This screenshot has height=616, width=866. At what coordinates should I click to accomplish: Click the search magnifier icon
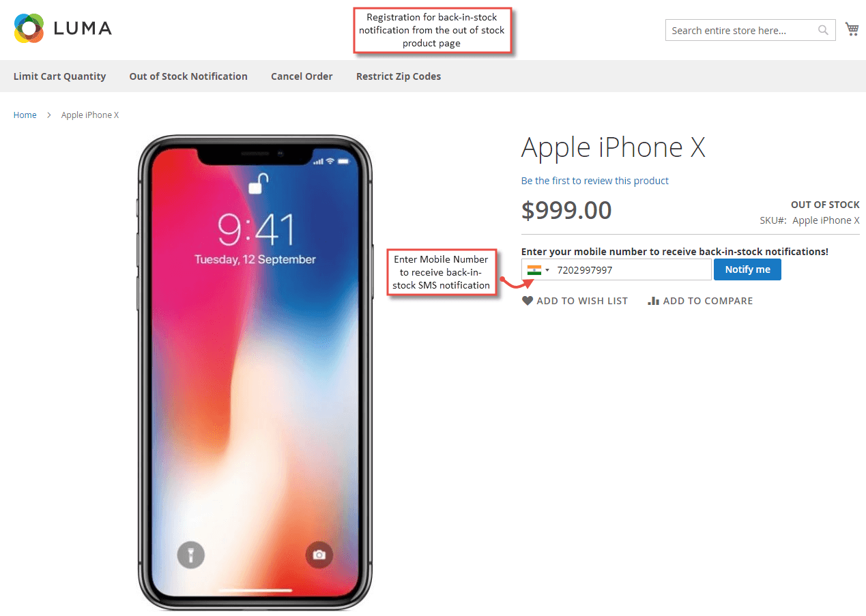[824, 30]
